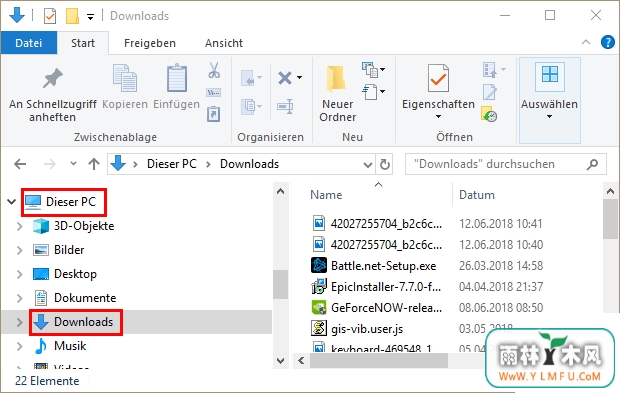Viewport: 620px width, 393px height.
Task: Pin the folder to Schnellzugriff (quick access)
Action: tap(53, 95)
